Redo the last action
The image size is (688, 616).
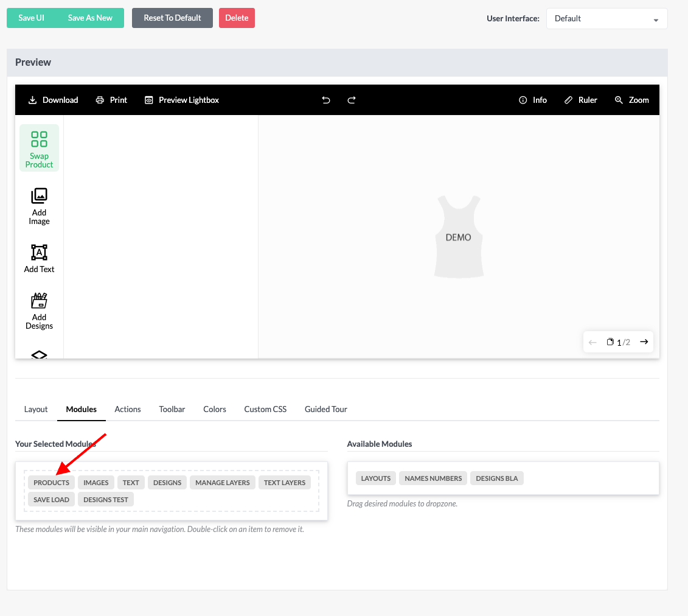click(x=352, y=100)
